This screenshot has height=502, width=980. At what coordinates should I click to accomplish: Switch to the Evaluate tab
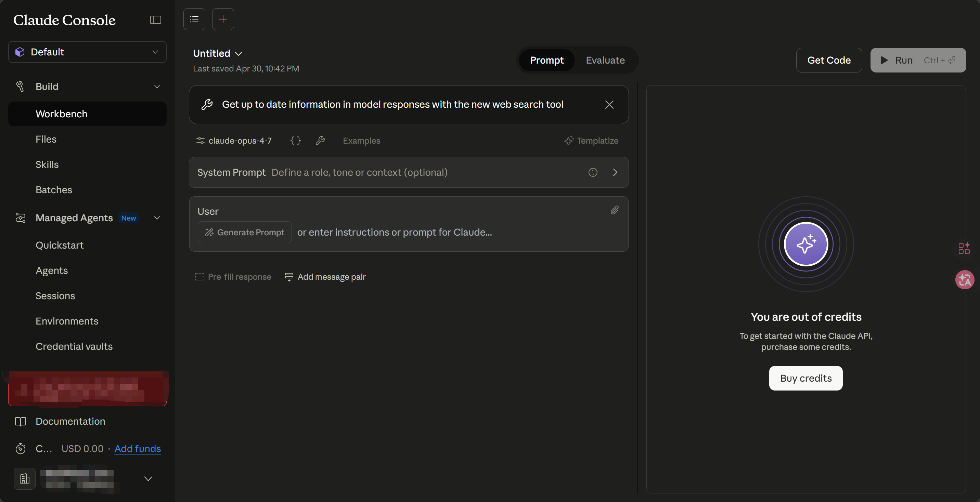tap(605, 60)
